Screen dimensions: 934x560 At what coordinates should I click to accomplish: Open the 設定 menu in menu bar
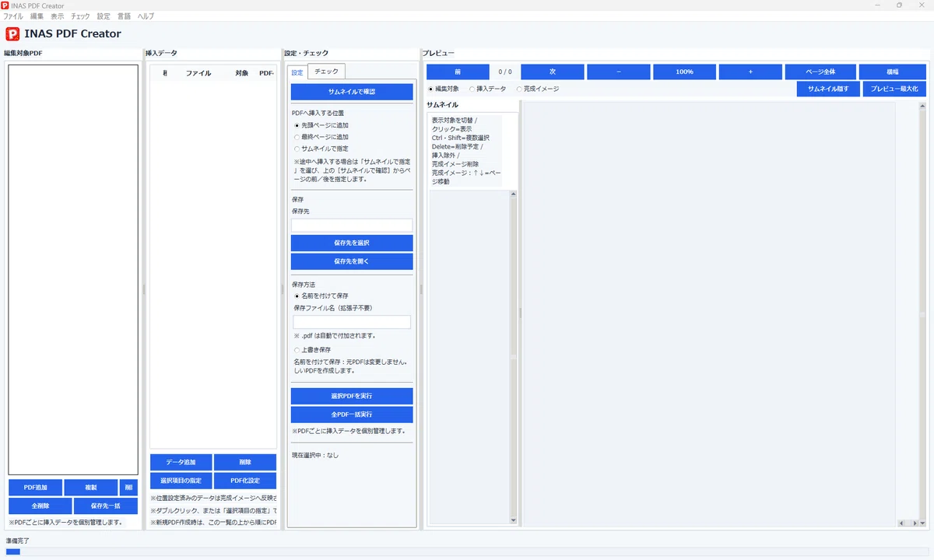104,16
